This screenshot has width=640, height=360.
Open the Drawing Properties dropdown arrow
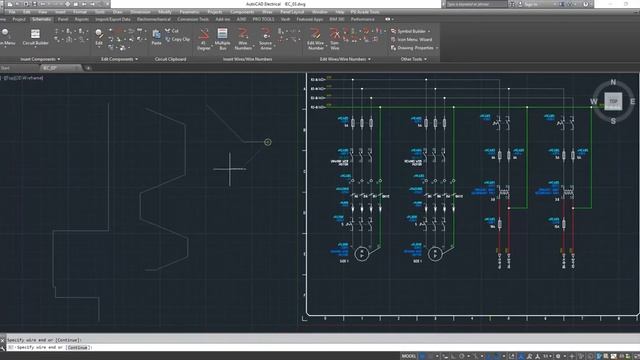[x=437, y=48]
